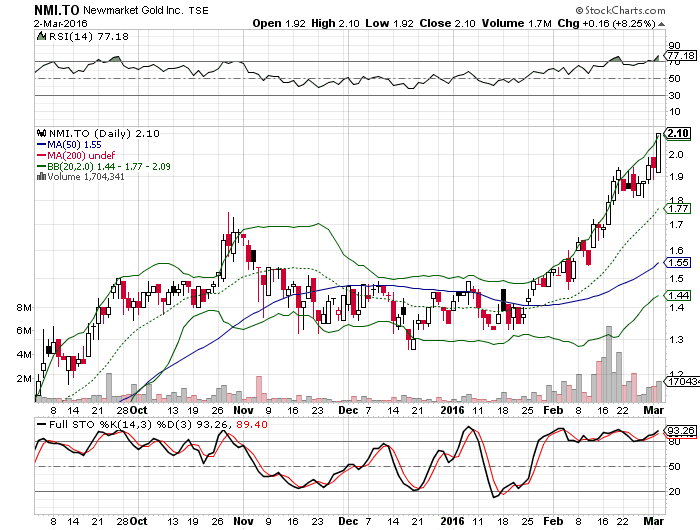700x530 pixels.
Task: Click the 2-Mar-2016 date label
Action: 61,23
